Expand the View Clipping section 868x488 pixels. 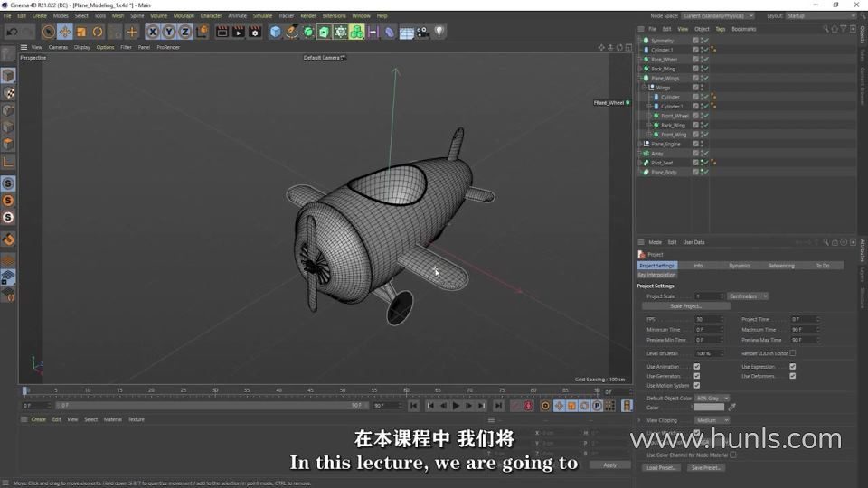click(x=639, y=420)
